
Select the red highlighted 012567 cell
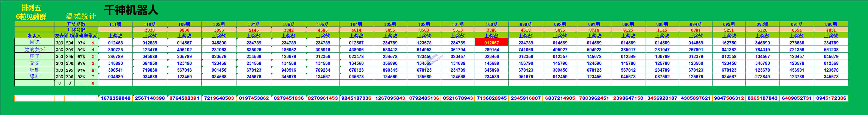click(491, 43)
